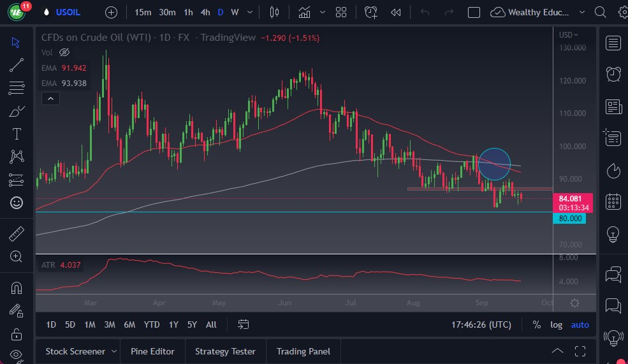
Task: Select the text annotation tool
Action: pyautogui.click(x=17, y=134)
